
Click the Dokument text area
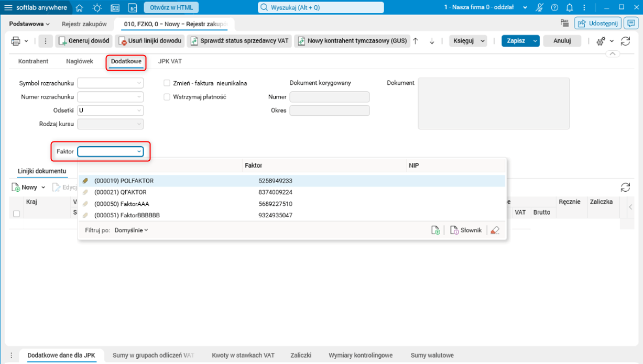494,103
